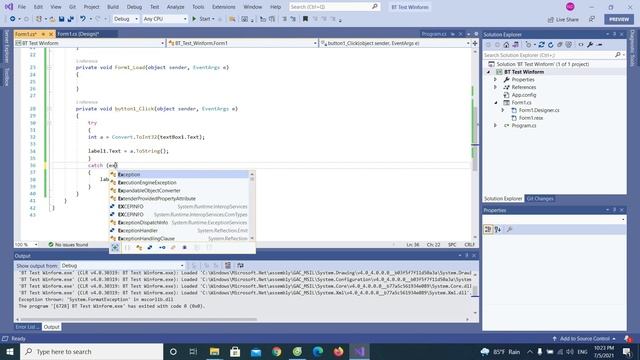Click the Undo arrow icon

pyautogui.click(x=83, y=19)
